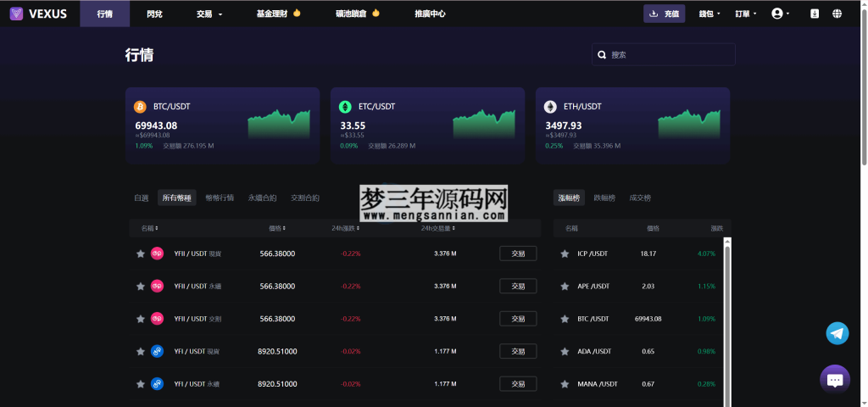The height and width of the screenshot is (407, 868).
Task: Switch to 永續合約 tab
Action: [x=263, y=198]
